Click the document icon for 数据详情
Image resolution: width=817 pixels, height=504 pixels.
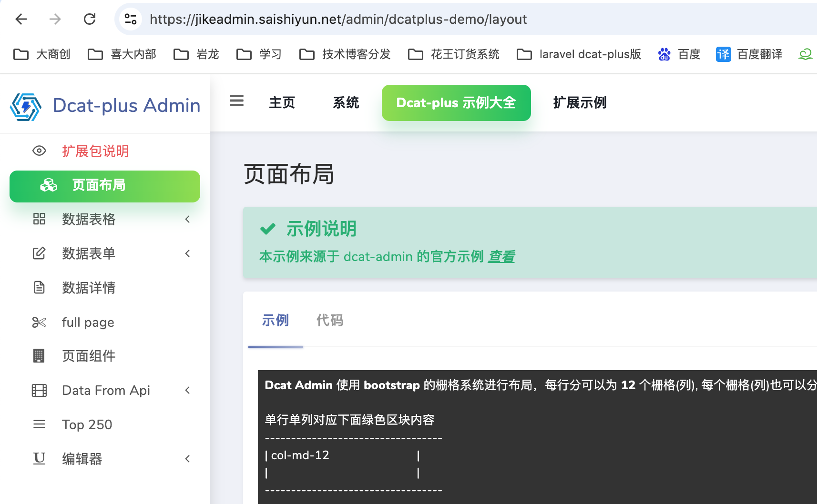tap(39, 288)
